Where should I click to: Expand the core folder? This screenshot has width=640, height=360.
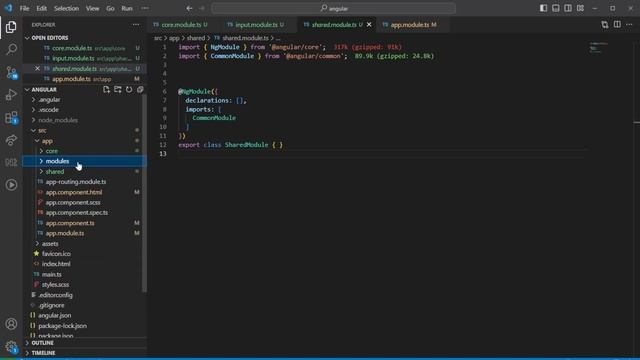pyautogui.click(x=51, y=151)
